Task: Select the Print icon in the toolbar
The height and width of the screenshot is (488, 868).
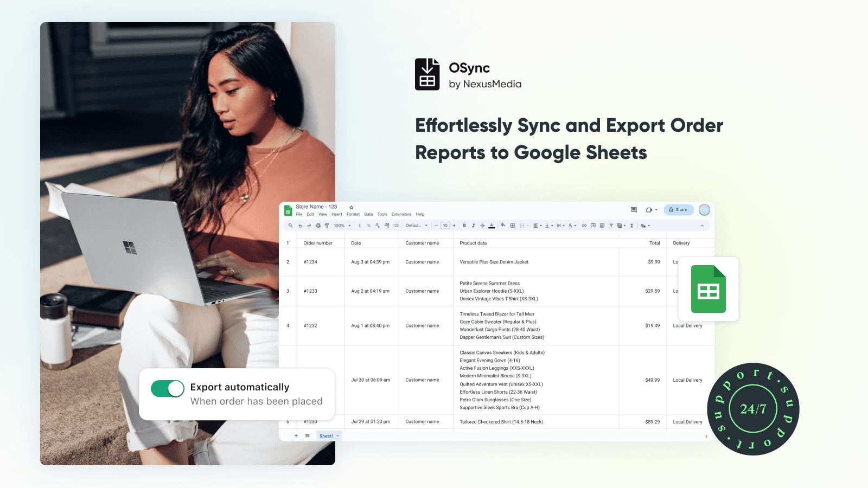Action: [x=318, y=226]
